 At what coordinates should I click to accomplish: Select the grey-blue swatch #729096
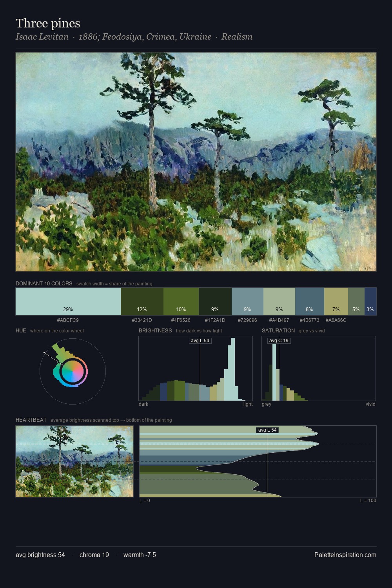[247, 301]
